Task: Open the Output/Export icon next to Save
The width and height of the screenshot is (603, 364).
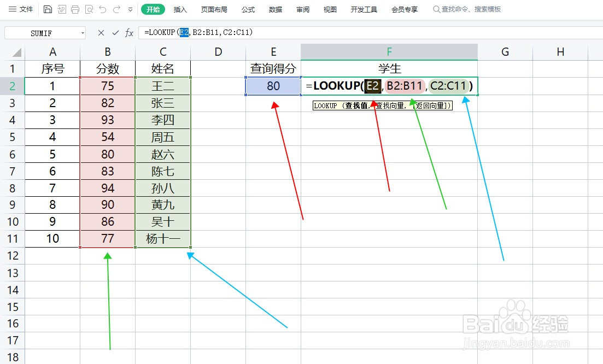Action: pyautogui.click(x=62, y=9)
